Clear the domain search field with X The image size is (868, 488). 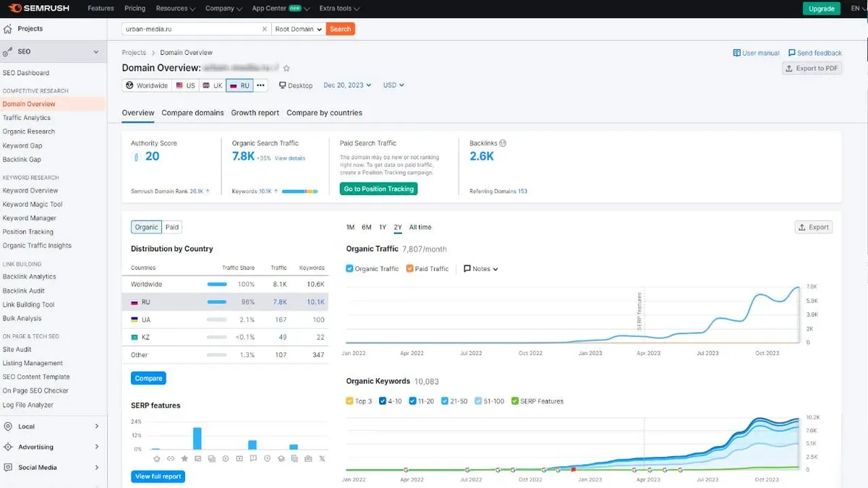pos(264,29)
